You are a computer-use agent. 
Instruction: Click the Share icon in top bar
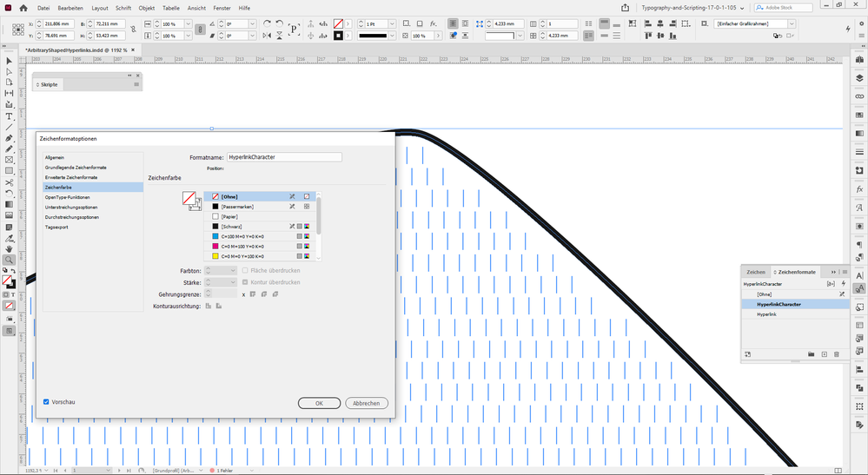pos(626,8)
